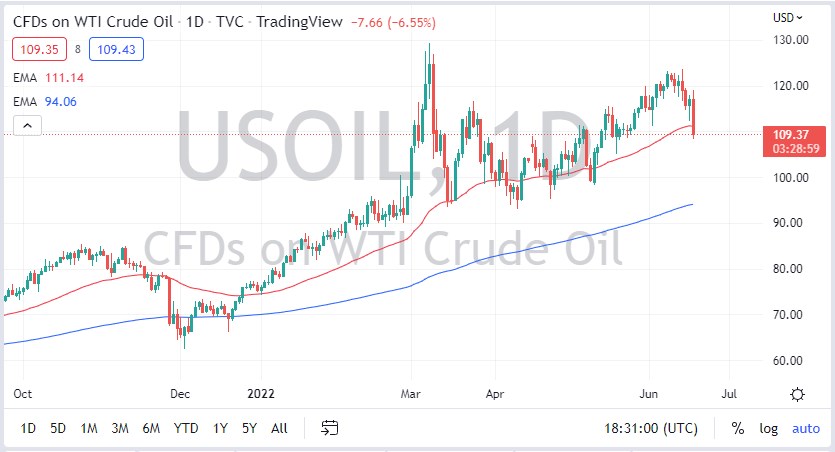
Task: Open the USD currency dropdown
Action: pyautogui.click(x=789, y=17)
